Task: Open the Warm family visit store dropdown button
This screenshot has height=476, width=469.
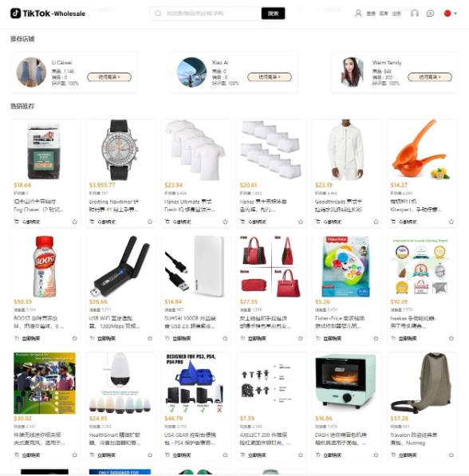Action: point(430,77)
